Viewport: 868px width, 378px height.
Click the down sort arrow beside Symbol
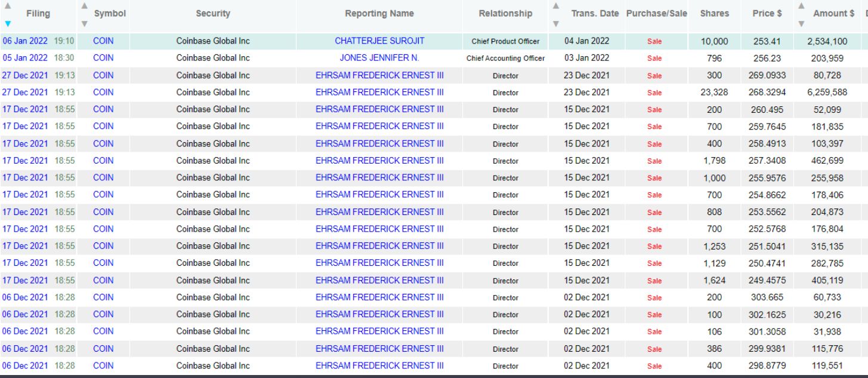point(84,24)
